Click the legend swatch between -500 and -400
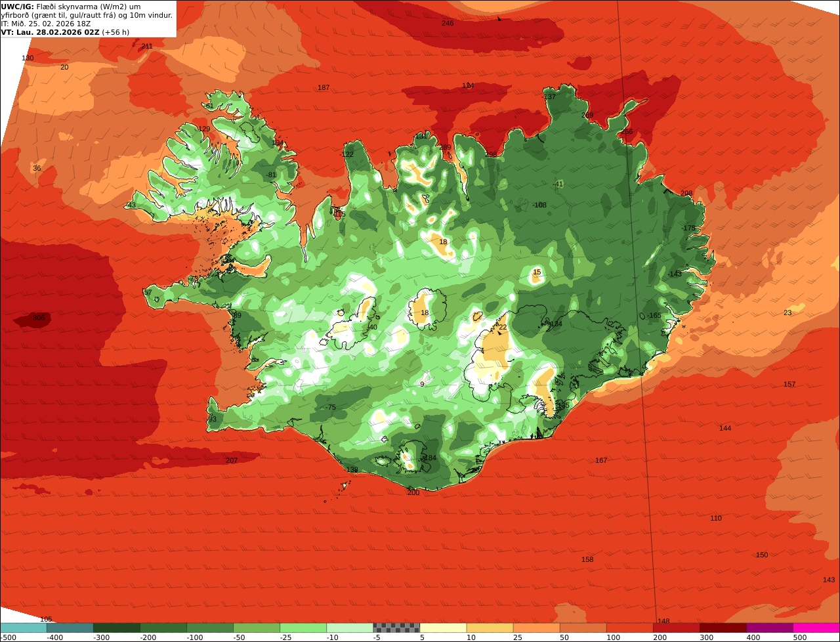Viewport: 840px width, 642px height. tap(24, 628)
